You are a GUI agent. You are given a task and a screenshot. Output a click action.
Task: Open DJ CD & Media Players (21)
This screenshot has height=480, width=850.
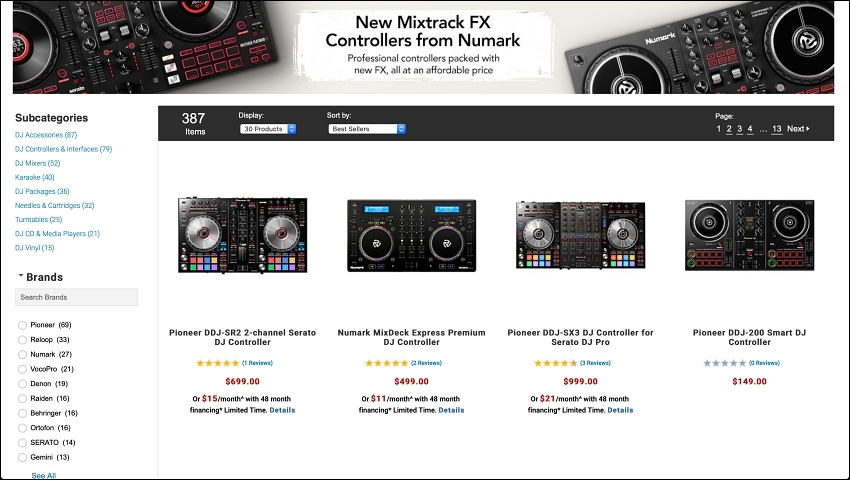click(x=57, y=234)
